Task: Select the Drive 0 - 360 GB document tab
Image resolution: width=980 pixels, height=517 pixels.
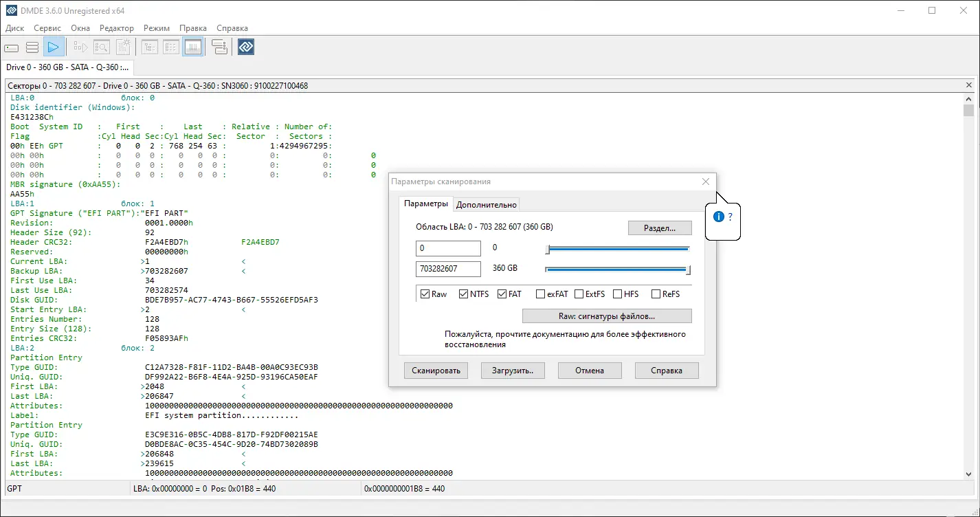Action: pyautogui.click(x=67, y=67)
